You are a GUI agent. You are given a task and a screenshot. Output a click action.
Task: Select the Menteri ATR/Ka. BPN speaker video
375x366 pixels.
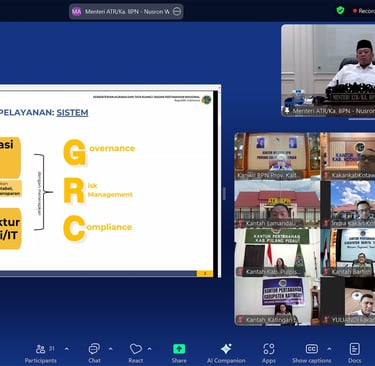[x=328, y=70]
